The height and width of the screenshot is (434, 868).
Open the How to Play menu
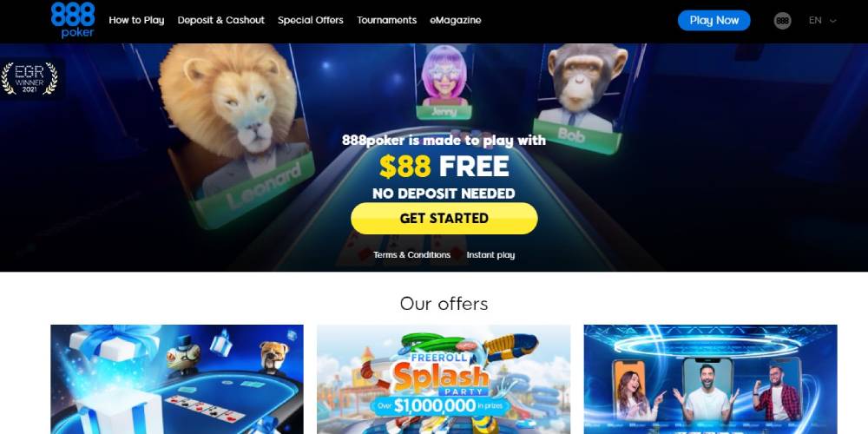(136, 20)
